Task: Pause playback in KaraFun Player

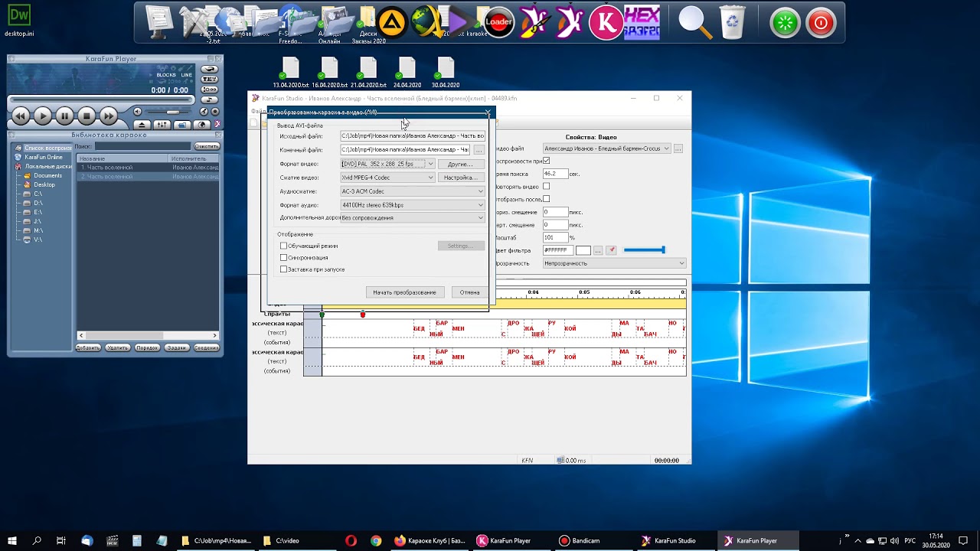Action: click(64, 116)
